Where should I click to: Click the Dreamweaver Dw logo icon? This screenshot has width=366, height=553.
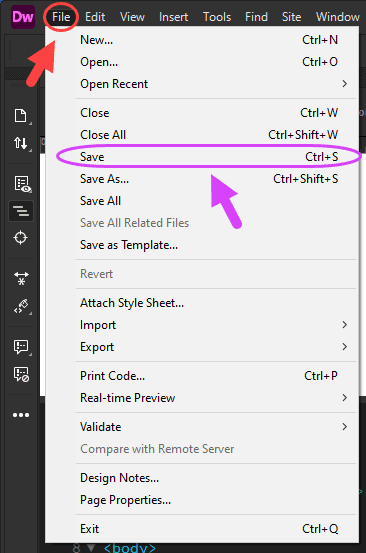click(x=23, y=17)
